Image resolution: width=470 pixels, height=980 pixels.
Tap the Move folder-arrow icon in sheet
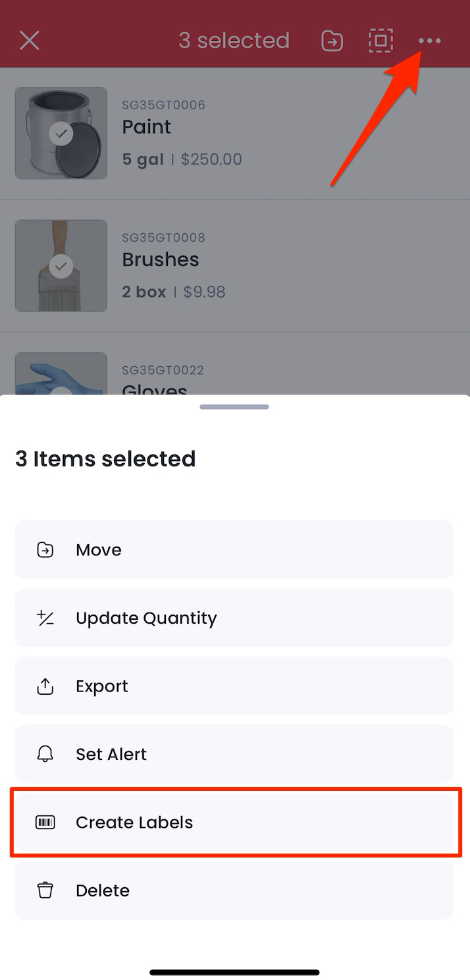coord(45,550)
